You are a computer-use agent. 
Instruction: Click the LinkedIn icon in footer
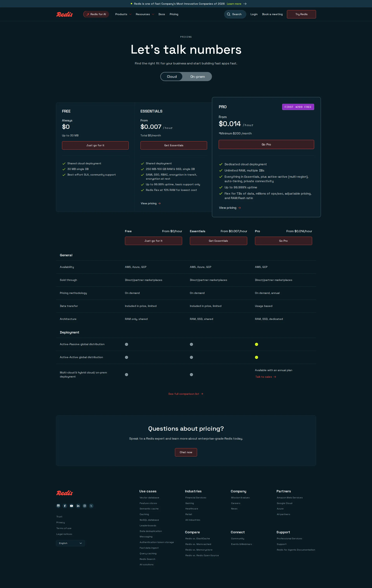(x=78, y=506)
